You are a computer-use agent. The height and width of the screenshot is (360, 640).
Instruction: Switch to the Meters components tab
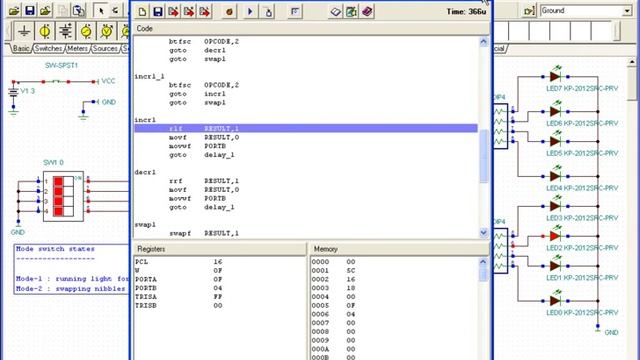tap(77, 49)
